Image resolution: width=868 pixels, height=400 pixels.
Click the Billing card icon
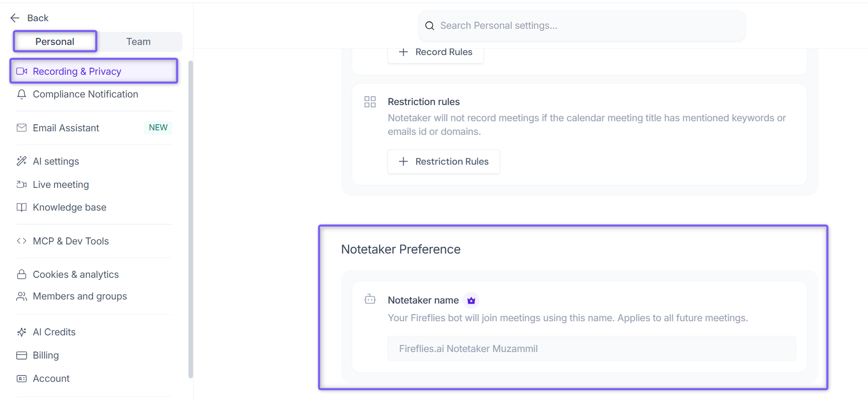point(22,356)
